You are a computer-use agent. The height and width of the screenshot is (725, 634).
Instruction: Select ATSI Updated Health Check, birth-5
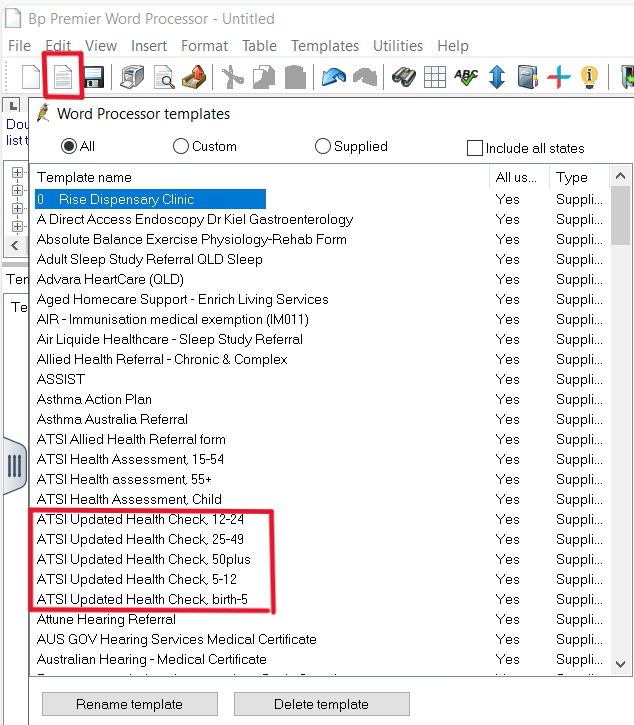[x=142, y=599]
